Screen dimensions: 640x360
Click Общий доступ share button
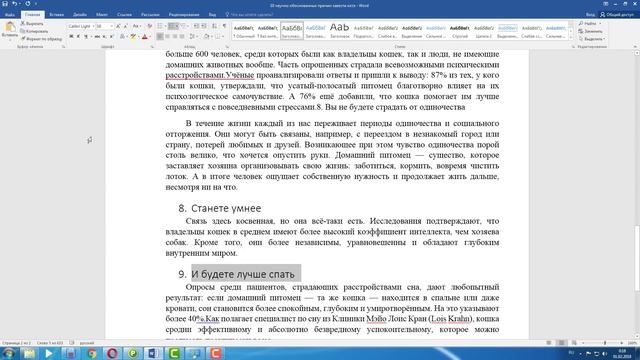pyautogui.click(x=617, y=15)
